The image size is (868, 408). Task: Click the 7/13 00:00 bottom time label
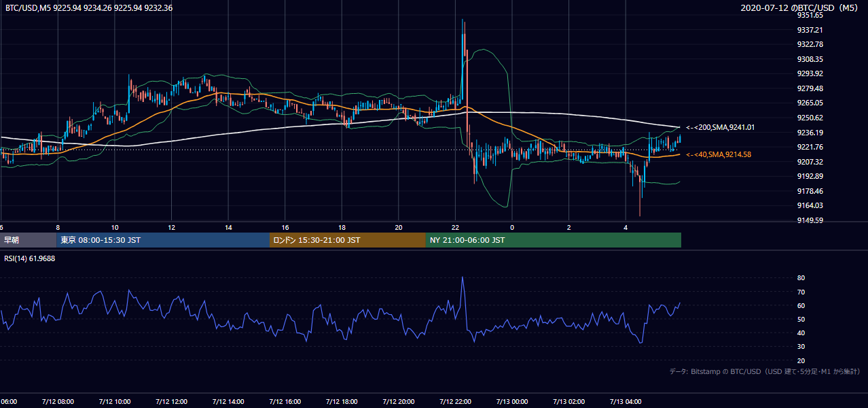512,402
